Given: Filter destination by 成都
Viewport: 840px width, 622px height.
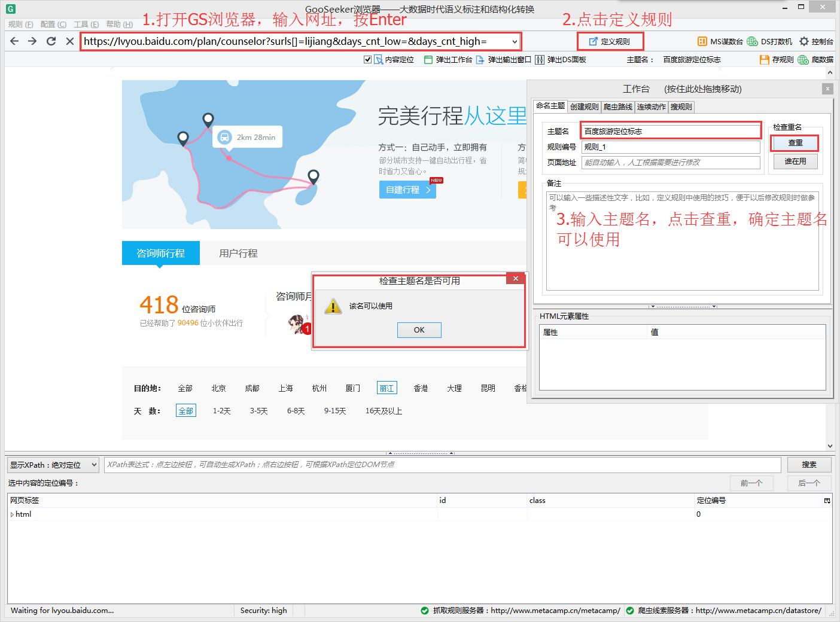Looking at the screenshot, I should [252, 388].
